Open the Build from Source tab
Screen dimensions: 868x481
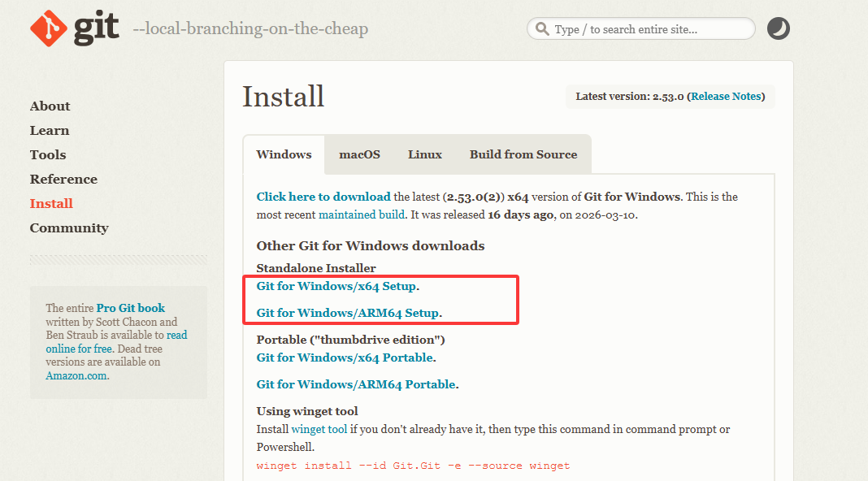pyautogui.click(x=523, y=154)
